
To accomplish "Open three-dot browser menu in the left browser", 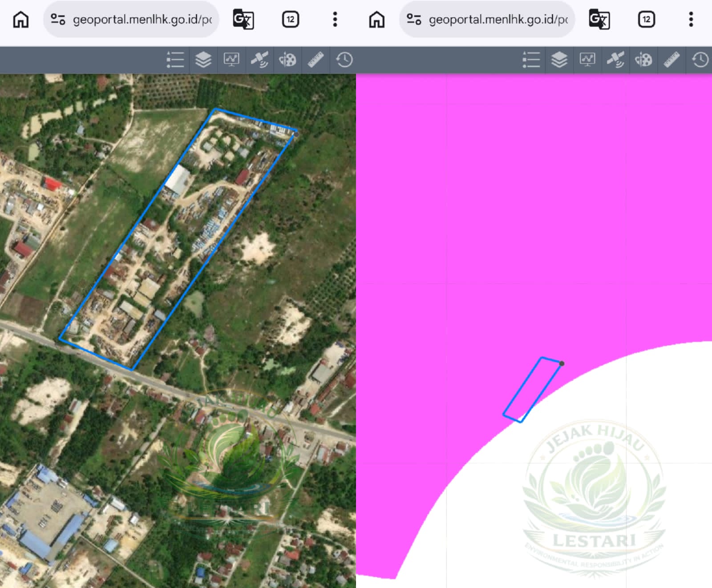I will (x=335, y=20).
